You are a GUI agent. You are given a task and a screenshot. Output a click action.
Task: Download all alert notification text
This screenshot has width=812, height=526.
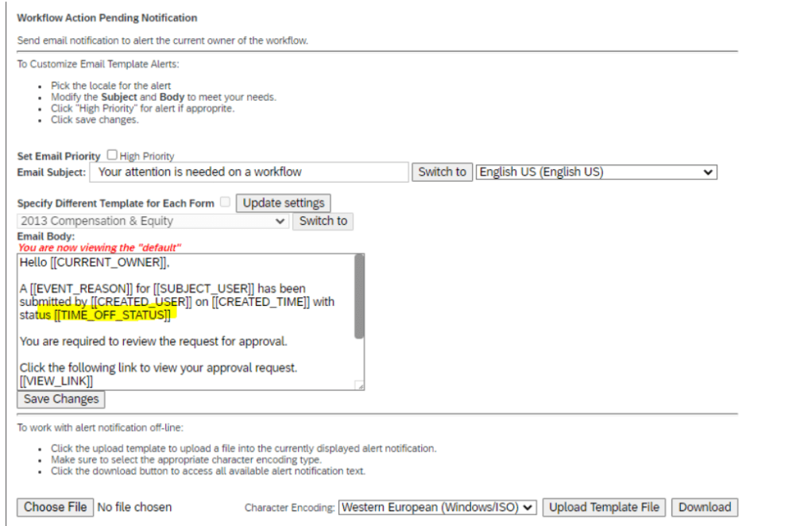tap(704, 507)
